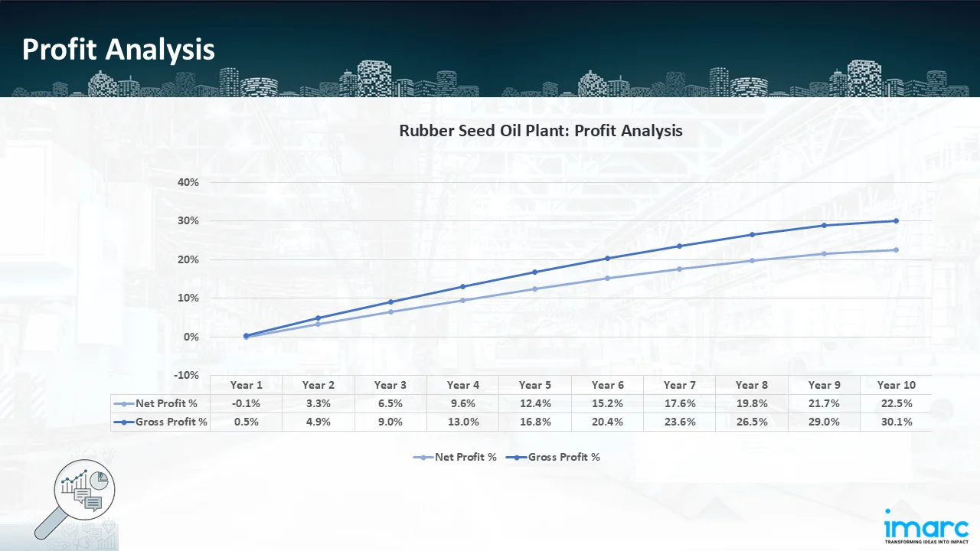980x551 pixels.
Task: Click the Net Profit % legend marker below chart
Action: click(x=423, y=457)
